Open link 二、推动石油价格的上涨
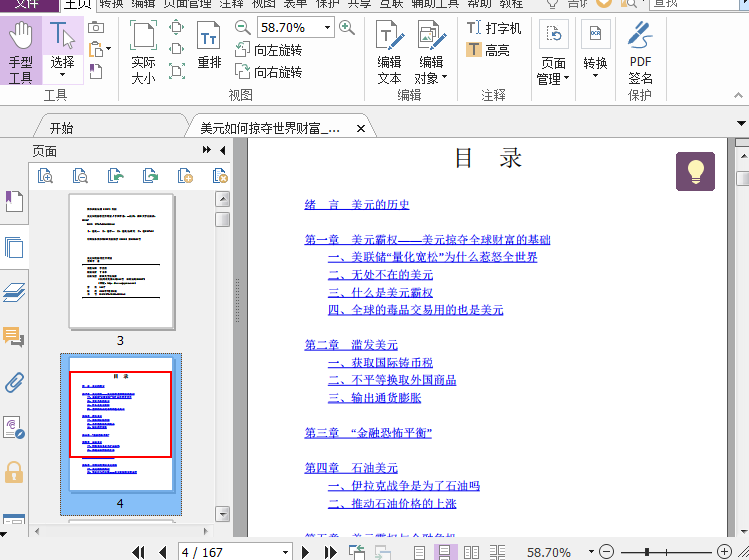The width and height of the screenshot is (749, 560). [392, 503]
